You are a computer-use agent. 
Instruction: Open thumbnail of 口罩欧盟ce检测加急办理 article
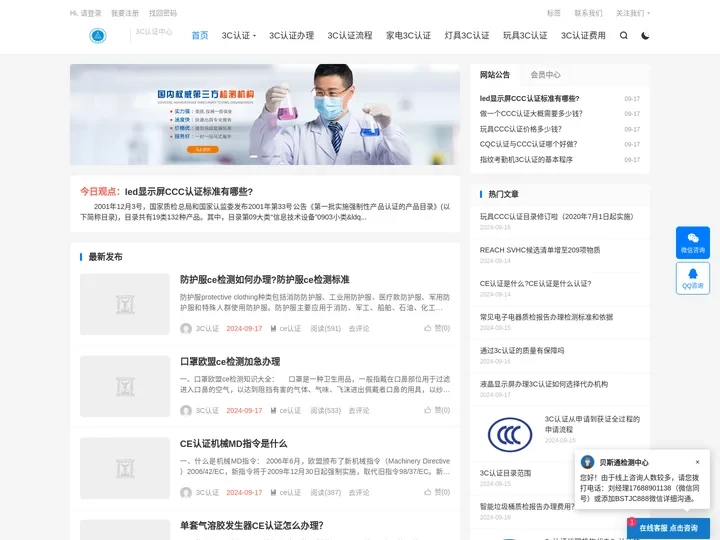(125, 386)
